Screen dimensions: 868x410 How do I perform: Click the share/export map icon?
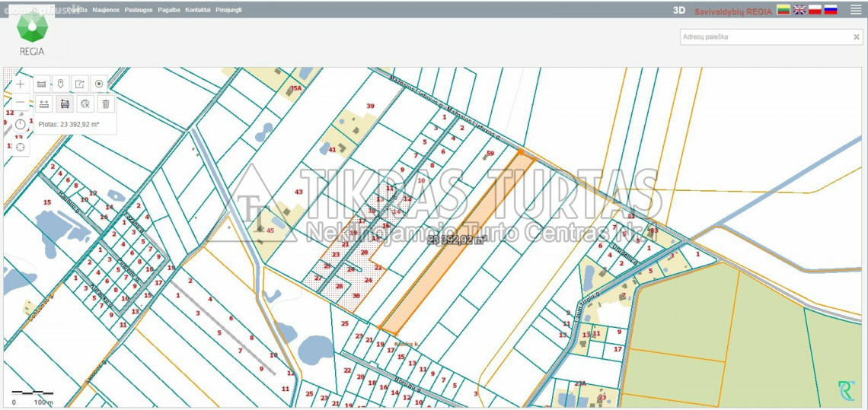[80, 84]
